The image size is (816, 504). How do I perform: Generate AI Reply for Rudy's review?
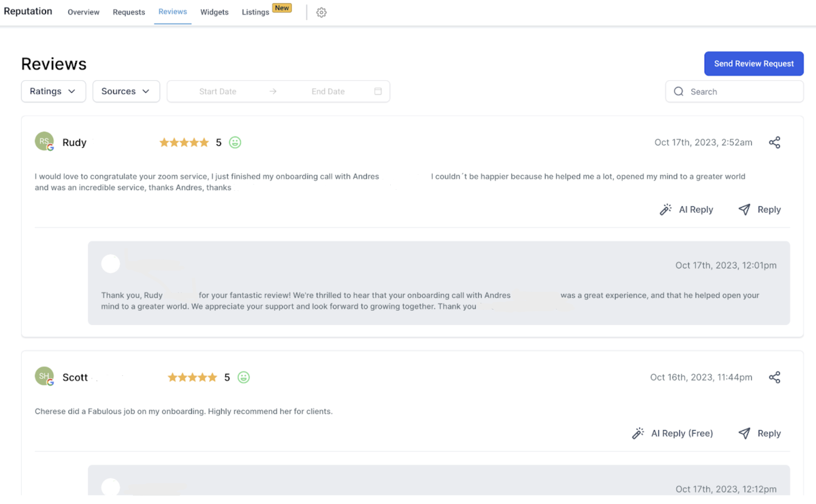(686, 210)
